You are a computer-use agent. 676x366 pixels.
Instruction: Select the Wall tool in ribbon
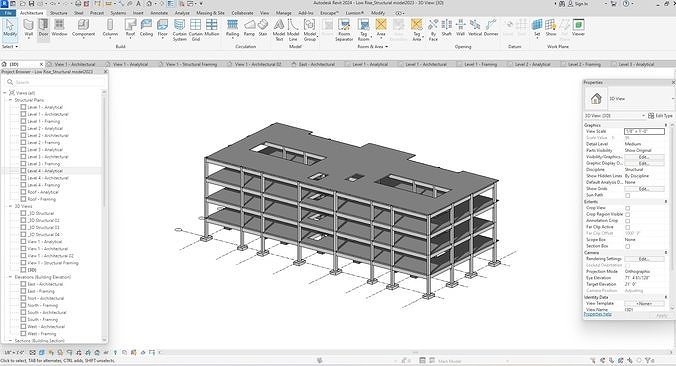coord(28,28)
